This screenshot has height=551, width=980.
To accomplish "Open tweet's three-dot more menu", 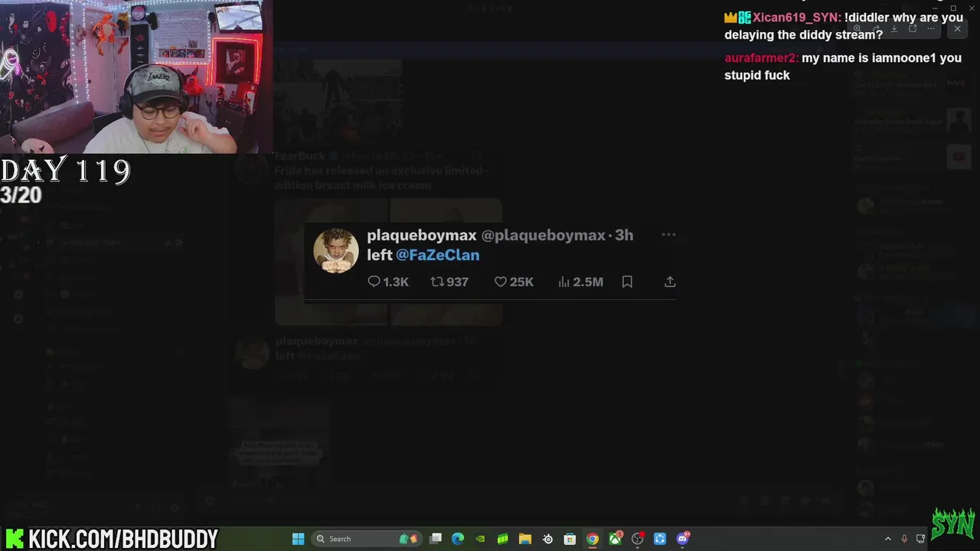I will coord(668,235).
